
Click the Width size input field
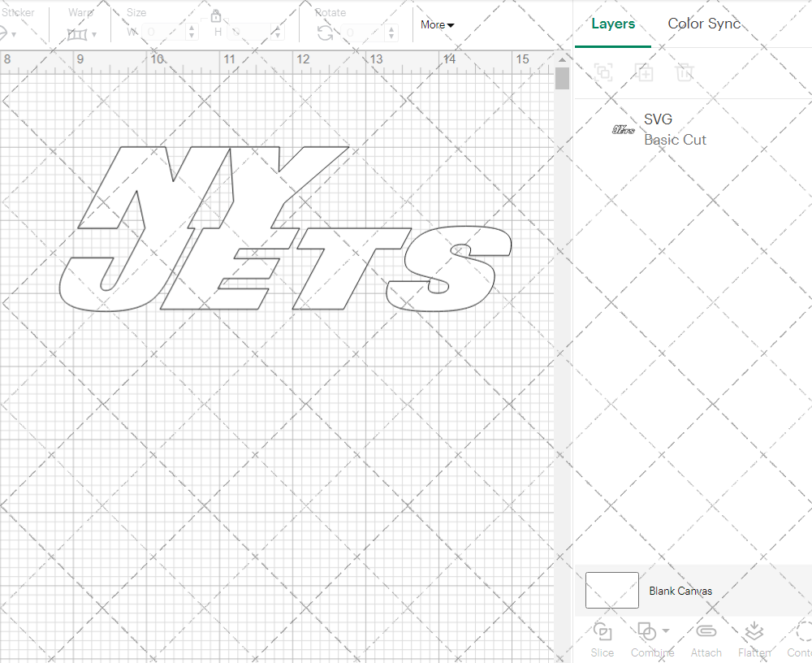pyautogui.click(x=164, y=32)
